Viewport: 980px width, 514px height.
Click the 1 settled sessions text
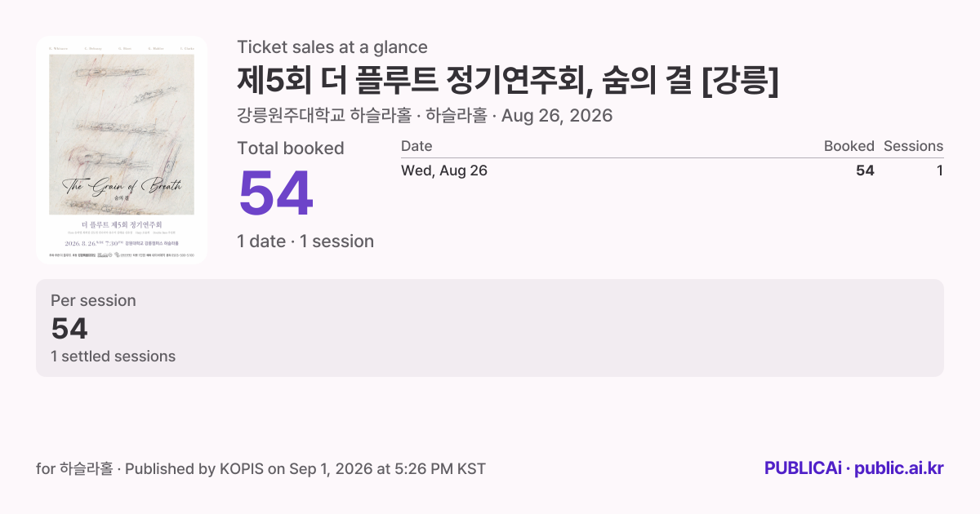tap(113, 357)
